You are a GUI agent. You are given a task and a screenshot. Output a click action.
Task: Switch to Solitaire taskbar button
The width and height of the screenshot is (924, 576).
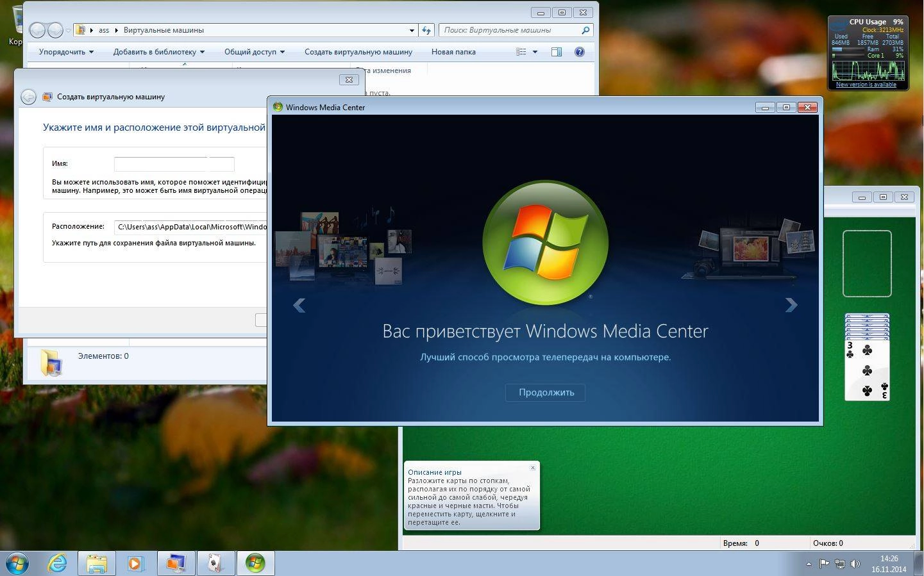(215, 564)
